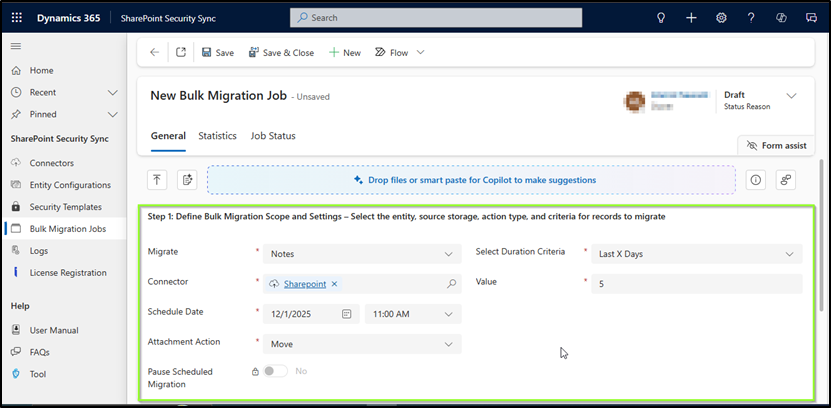The height and width of the screenshot is (408, 831).
Task: Remove Sharepoint from the Connector field
Action: click(x=334, y=284)
